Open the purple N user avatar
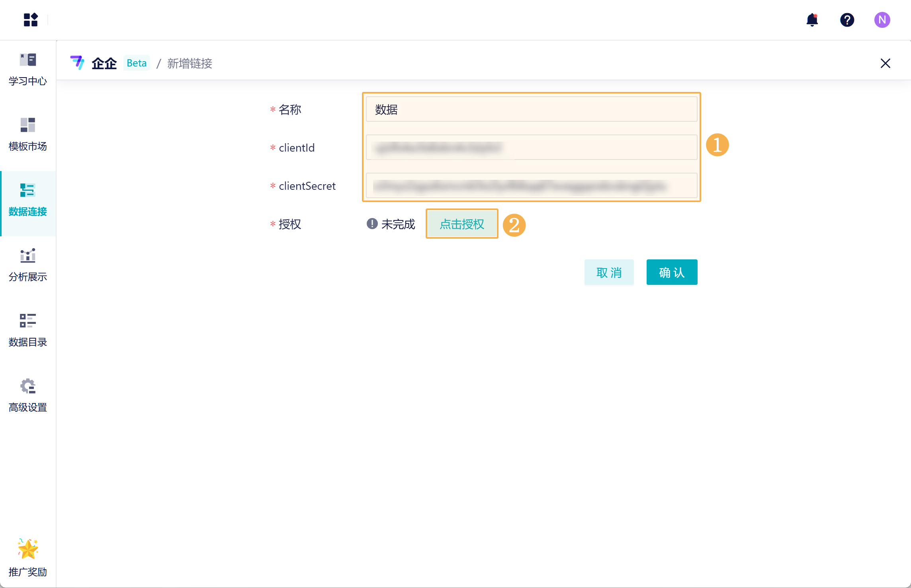 point(882,19)
